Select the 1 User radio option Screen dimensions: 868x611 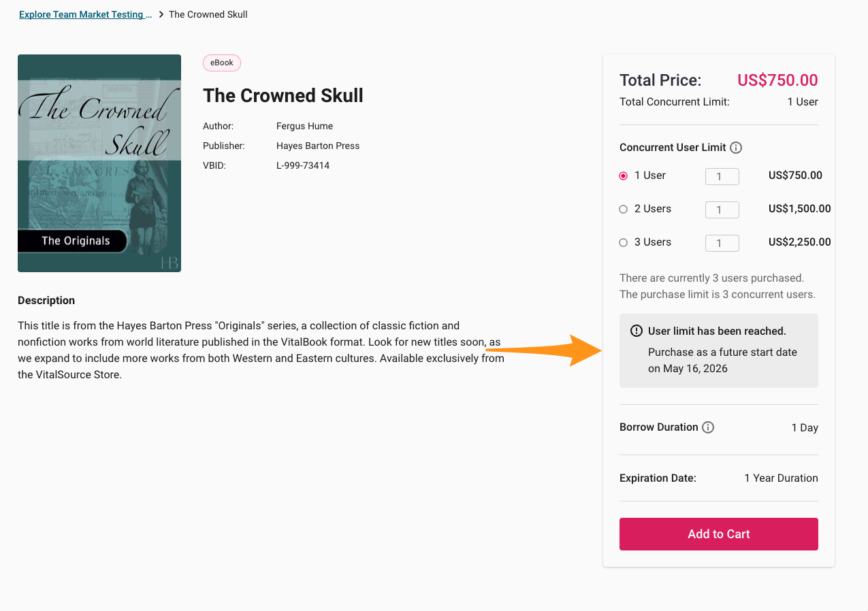click(623, 176)
